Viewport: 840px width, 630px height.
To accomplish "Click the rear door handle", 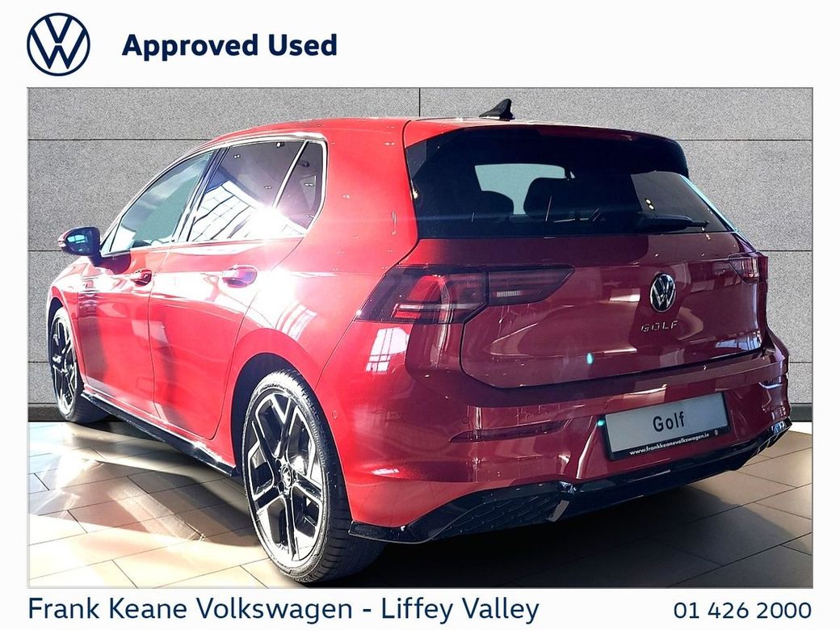I will 239,276.
